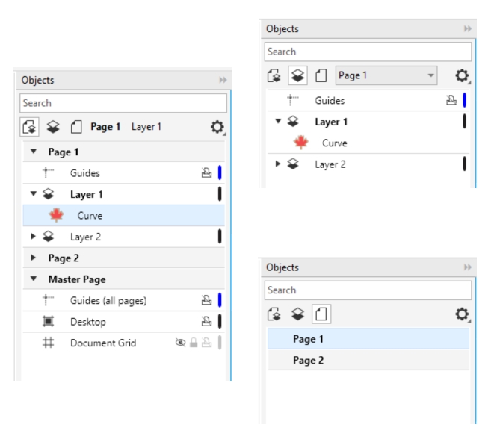491x448 pixels.
Task: Click blue swatch of Guides (all pages)
Action: click(220, 301)
